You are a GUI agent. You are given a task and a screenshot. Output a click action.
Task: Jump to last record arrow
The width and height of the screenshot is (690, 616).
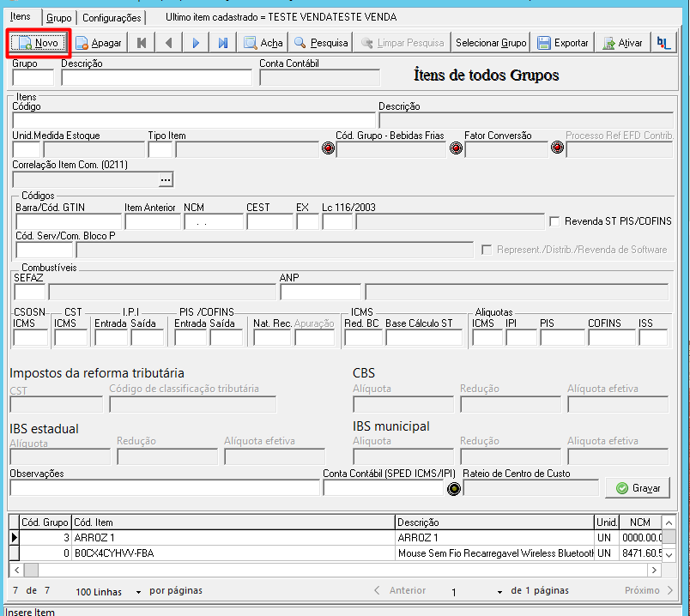pyautogui.click(x=223, y=43)
